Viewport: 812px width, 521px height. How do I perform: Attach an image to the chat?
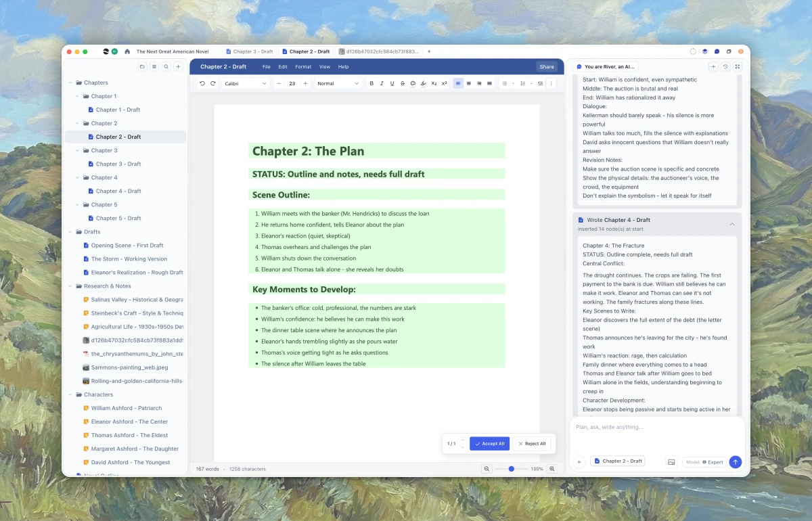click(671, 461)
